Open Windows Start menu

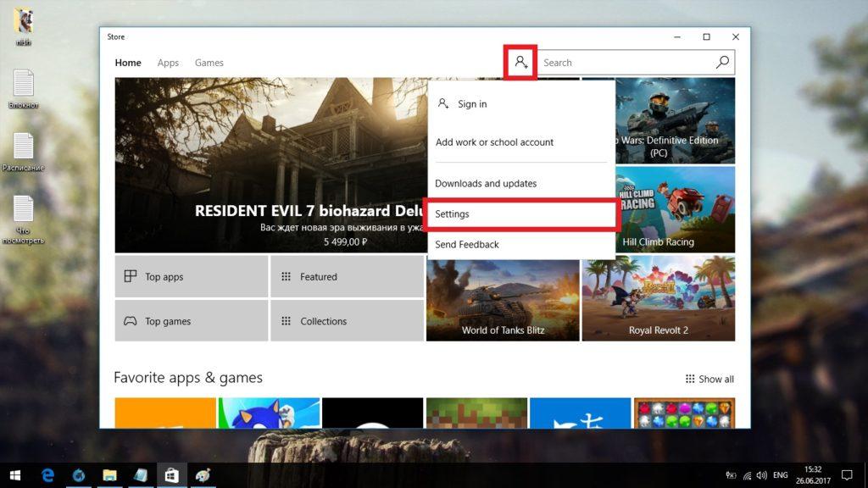[x=15, y=475]
